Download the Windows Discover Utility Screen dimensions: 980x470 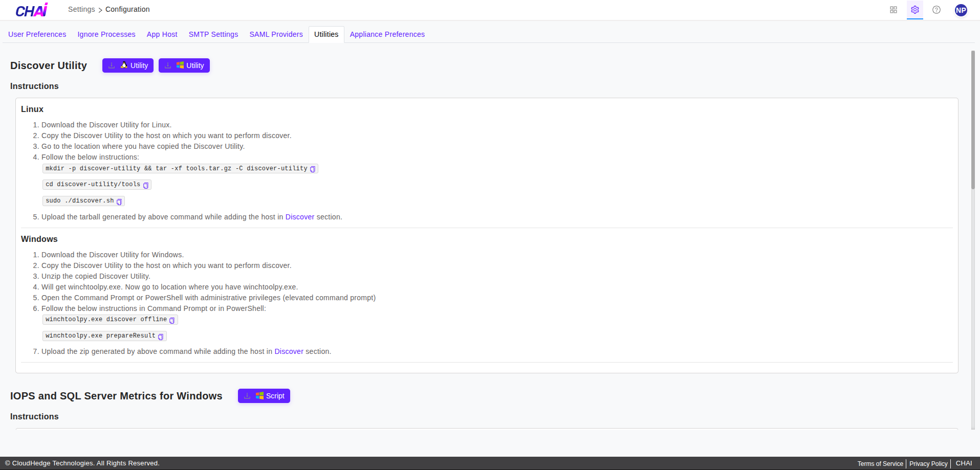pyautogui.click(x=184, y=65)
